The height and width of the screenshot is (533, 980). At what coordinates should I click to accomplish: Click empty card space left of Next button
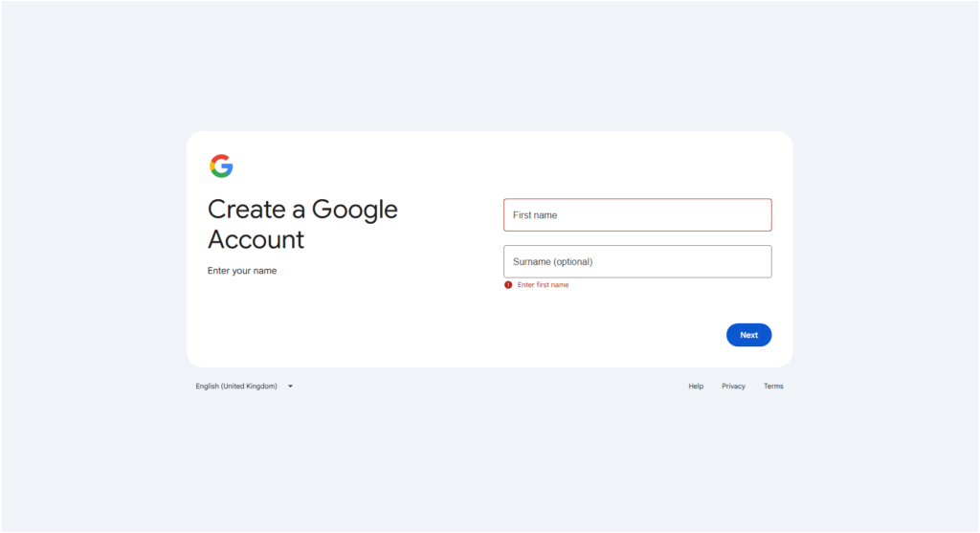[574, 335]
